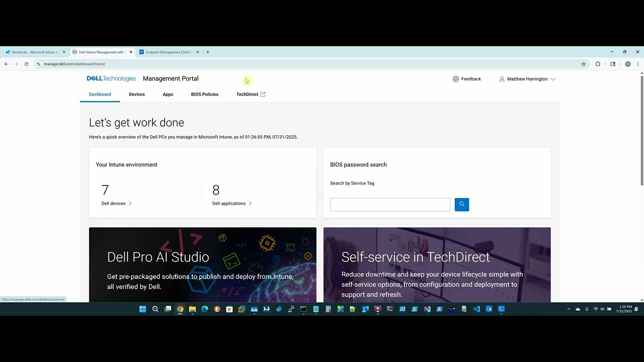Open Windows taskbar Search

tap(155, 309)
